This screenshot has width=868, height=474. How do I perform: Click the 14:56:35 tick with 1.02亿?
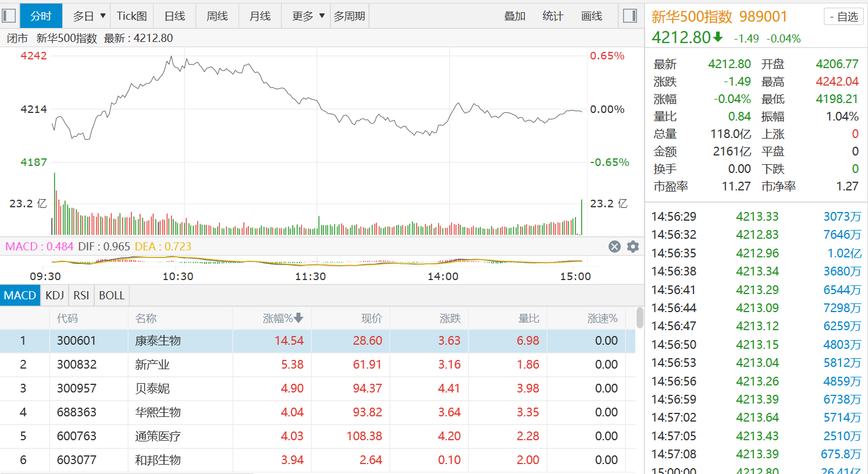coord(756,253)
